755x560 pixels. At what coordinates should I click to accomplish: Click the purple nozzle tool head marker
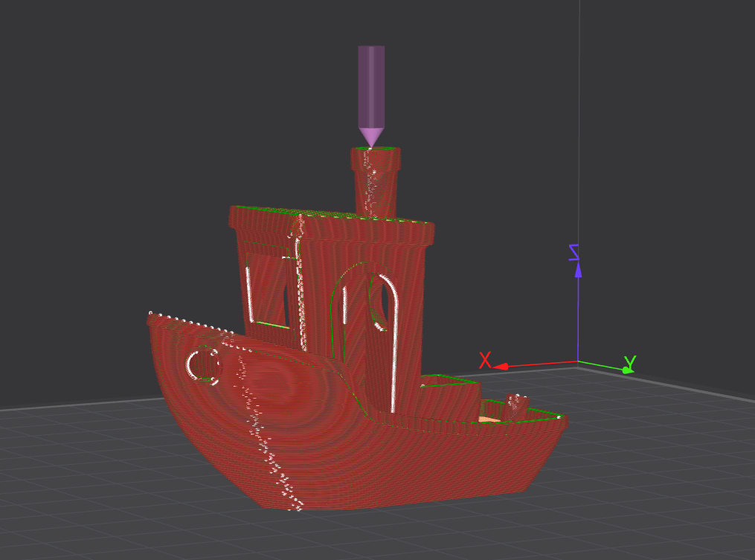(x=371, y=96)
